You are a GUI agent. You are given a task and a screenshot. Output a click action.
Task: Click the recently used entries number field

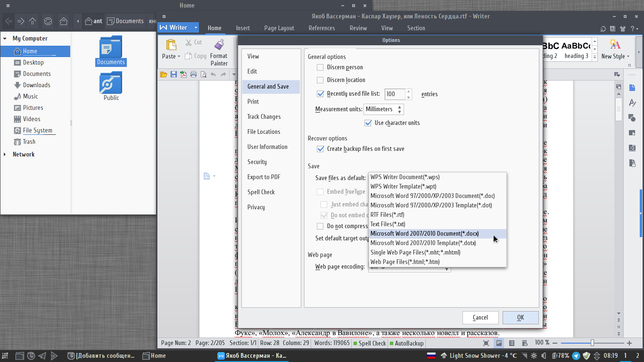coord(395,94)
